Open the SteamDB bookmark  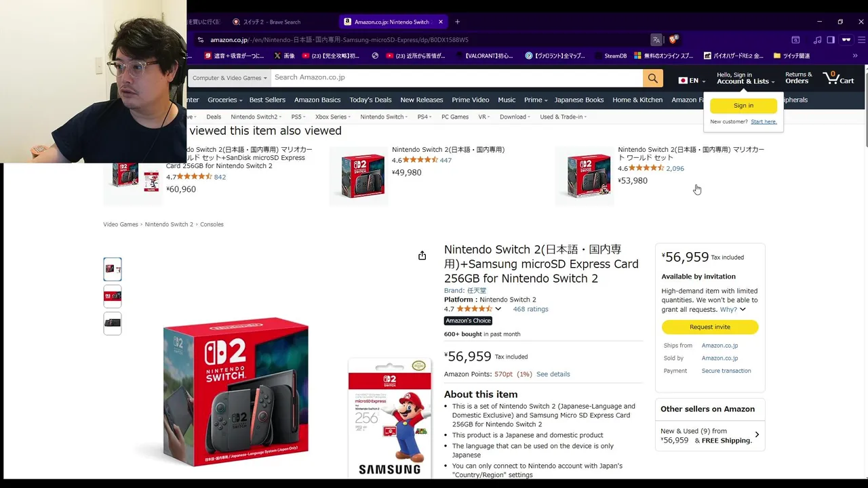(610, 56)
